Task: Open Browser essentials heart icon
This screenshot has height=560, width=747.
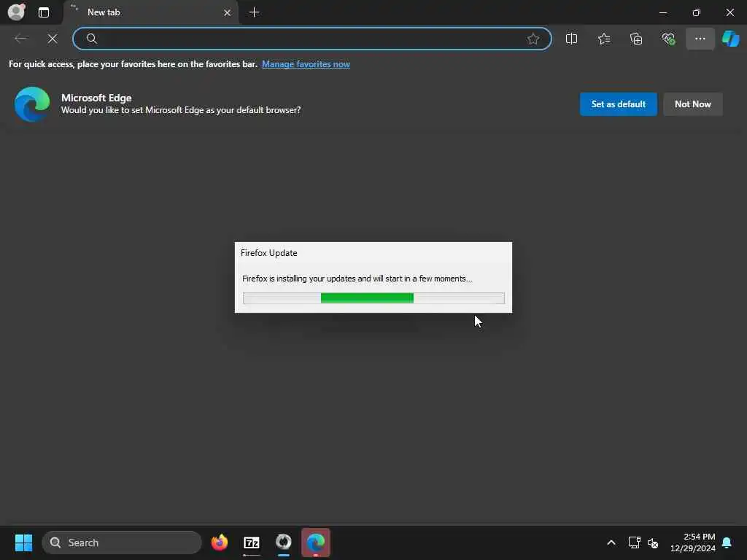Action: pos(668,39)
